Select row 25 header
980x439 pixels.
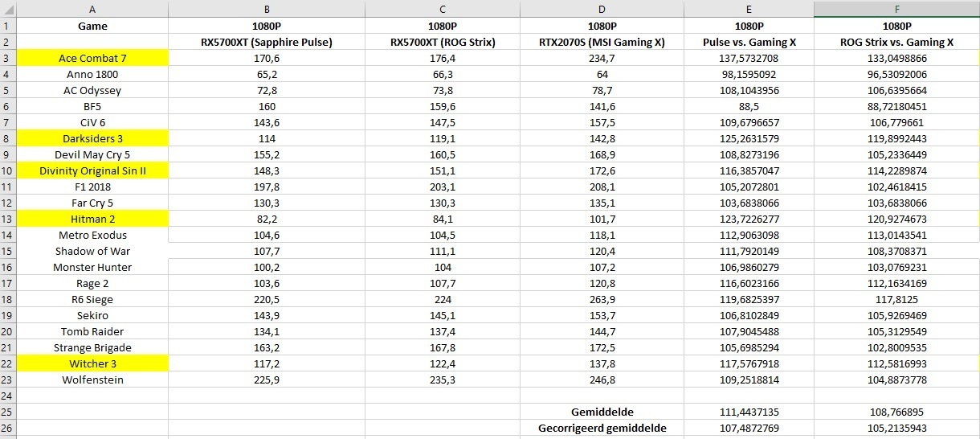tap(8, 412)
